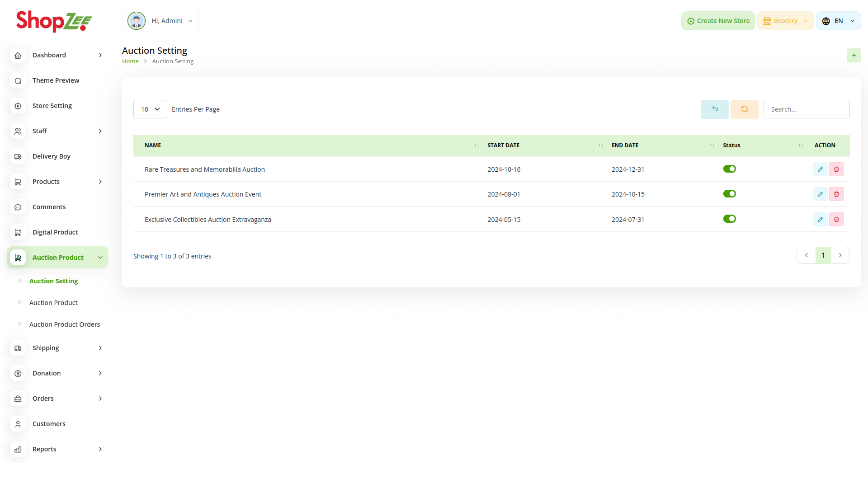868x488 pixels.
Task: Toggle status of Rare Treasures auction
Action: [x=729, y=169]
